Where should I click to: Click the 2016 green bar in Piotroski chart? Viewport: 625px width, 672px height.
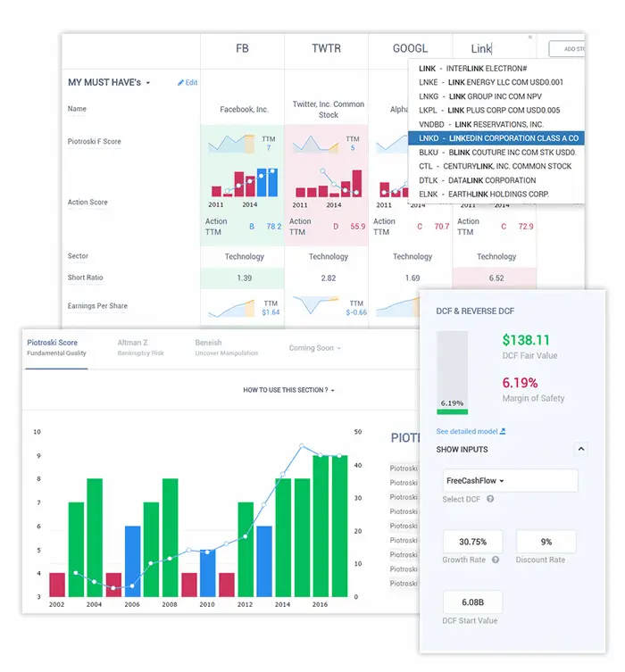tap(321, 526)
